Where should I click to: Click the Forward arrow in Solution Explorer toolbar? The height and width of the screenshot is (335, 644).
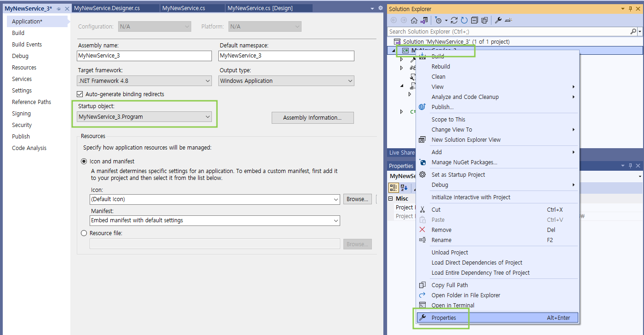pos(404,20)
